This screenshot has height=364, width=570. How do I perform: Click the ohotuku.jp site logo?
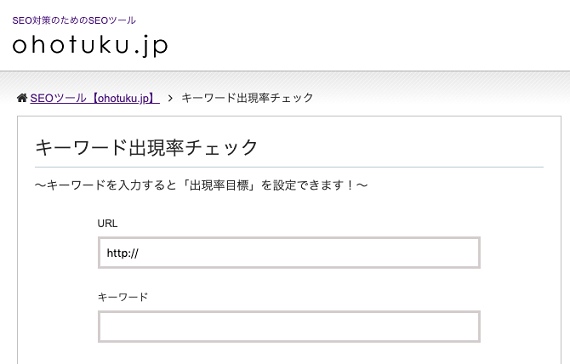(x=90, y=46)
